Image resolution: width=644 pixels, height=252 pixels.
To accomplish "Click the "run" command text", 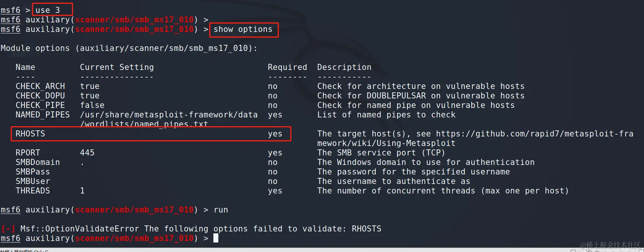I will (221, 210).
